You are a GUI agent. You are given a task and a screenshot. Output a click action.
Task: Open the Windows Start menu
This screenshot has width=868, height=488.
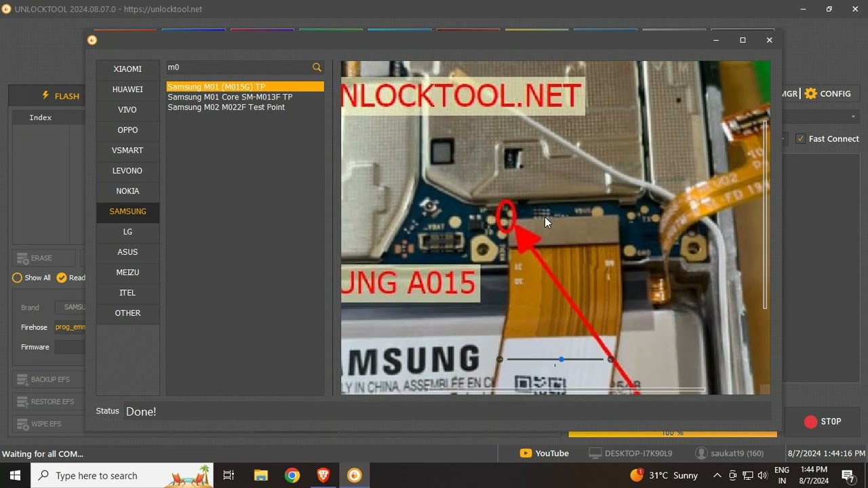[x=15, y=476]
